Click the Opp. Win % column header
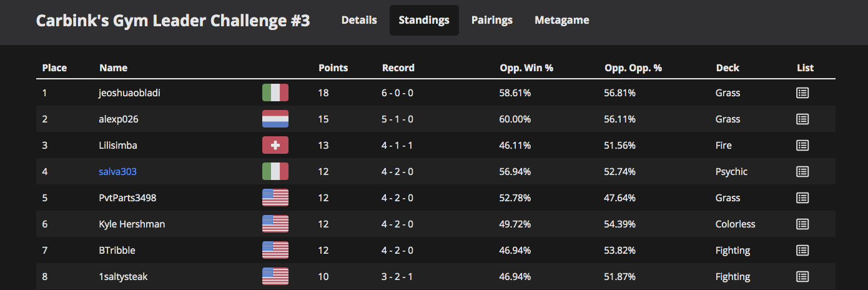The height and width of the screenshot is (290, 868). pyautogui.click(x=526, y=67)
